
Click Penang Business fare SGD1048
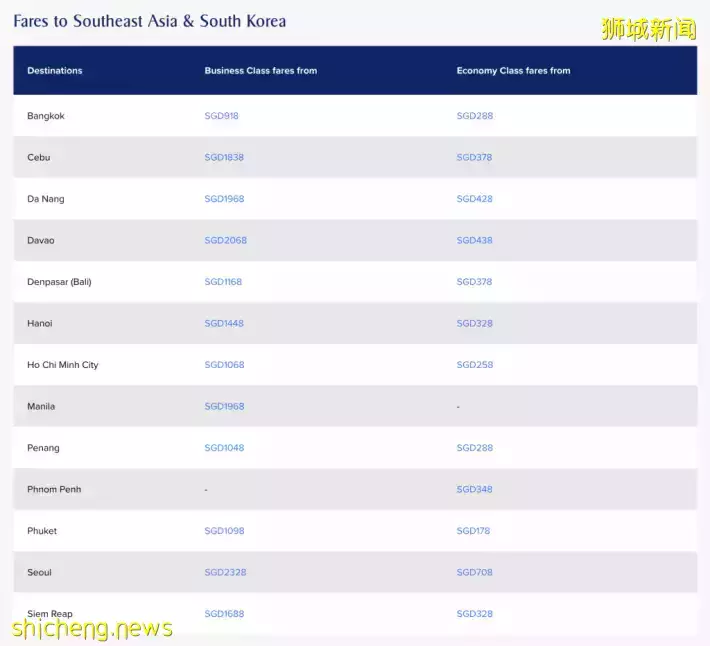tap(224, 448)
